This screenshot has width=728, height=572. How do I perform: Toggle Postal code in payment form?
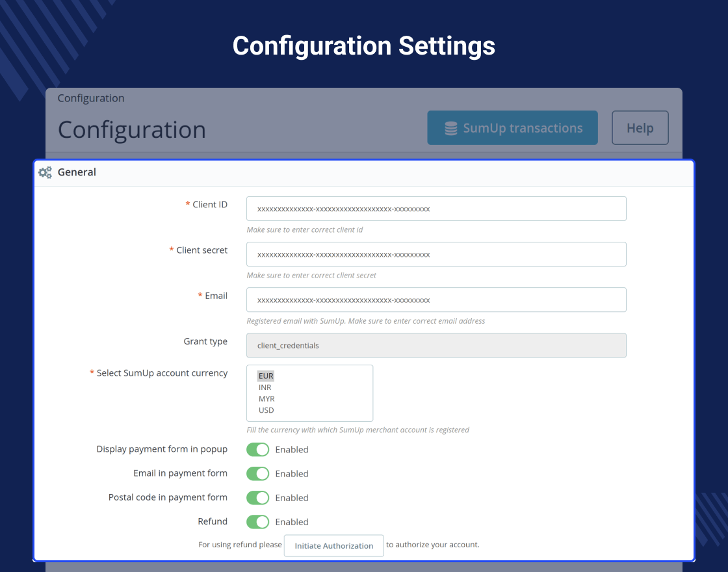257,498
